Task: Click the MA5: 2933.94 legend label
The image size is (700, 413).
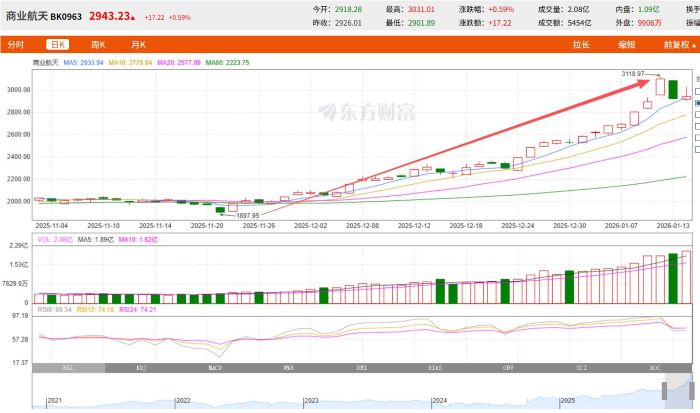Action: tap(83, 63)
